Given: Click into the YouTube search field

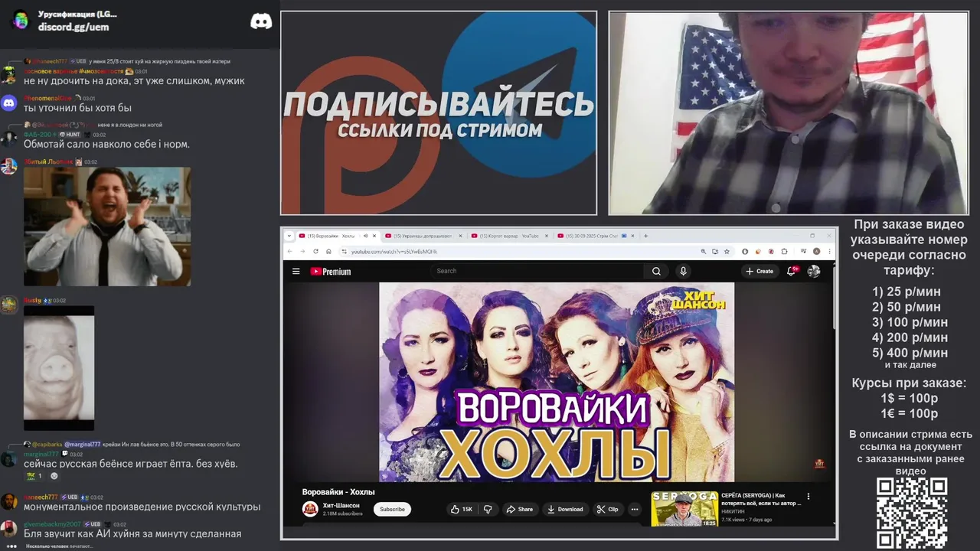Looking at the screenshot, I should tap(538, 271).
